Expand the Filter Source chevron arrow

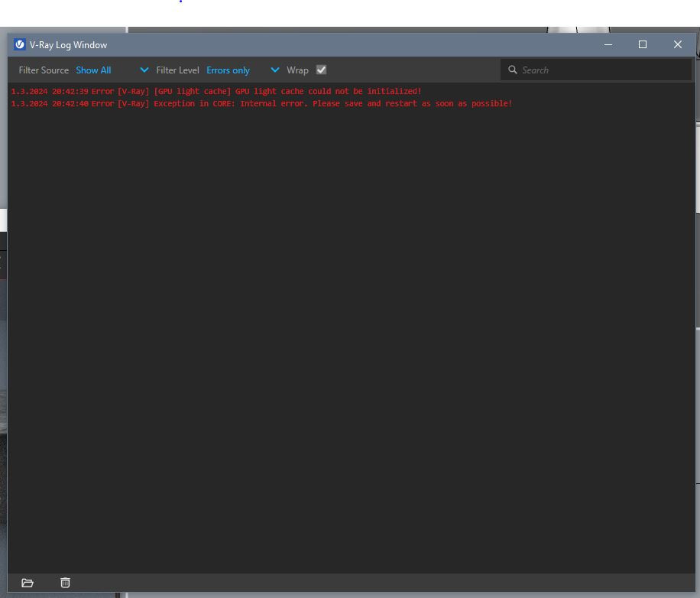tap(144, 70)
